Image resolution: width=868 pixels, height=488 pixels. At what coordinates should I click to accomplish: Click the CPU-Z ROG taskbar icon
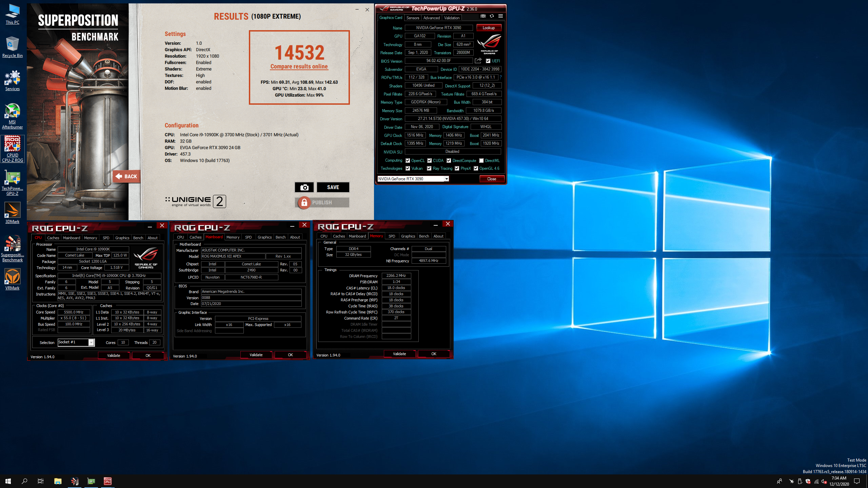[x=108, y=481]
